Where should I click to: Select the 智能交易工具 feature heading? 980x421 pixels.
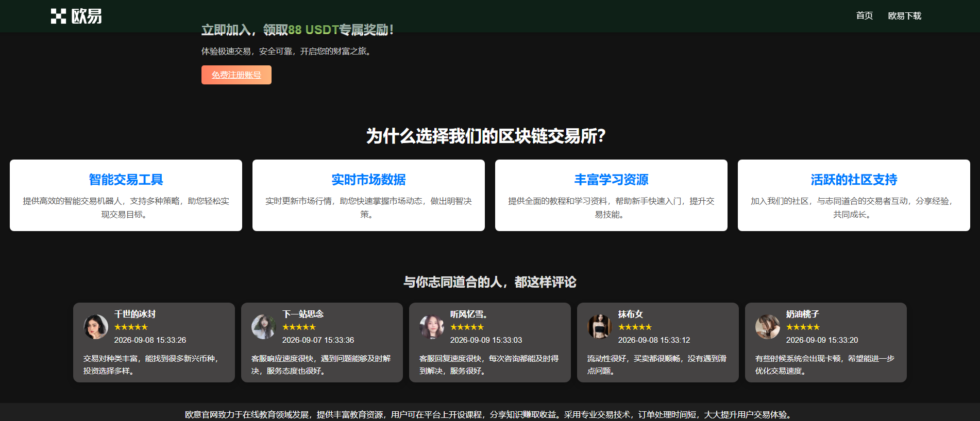pyautogui.click(x=126, y=180)
